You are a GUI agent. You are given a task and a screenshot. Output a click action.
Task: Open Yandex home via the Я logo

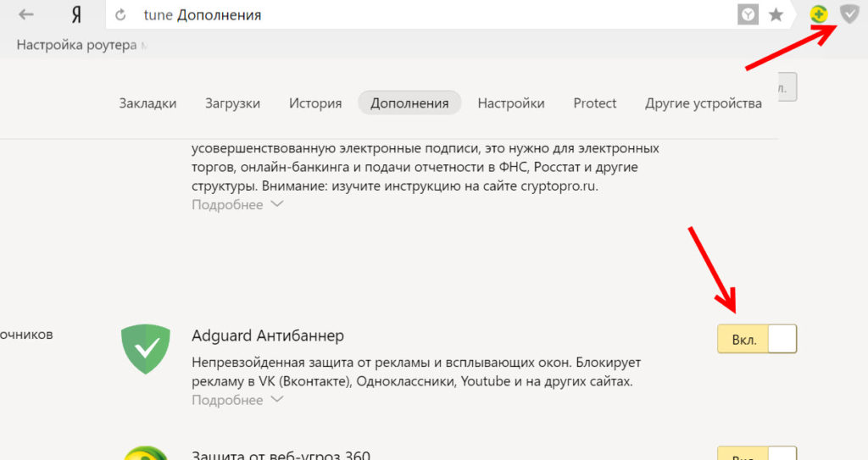tap(76, 15)
